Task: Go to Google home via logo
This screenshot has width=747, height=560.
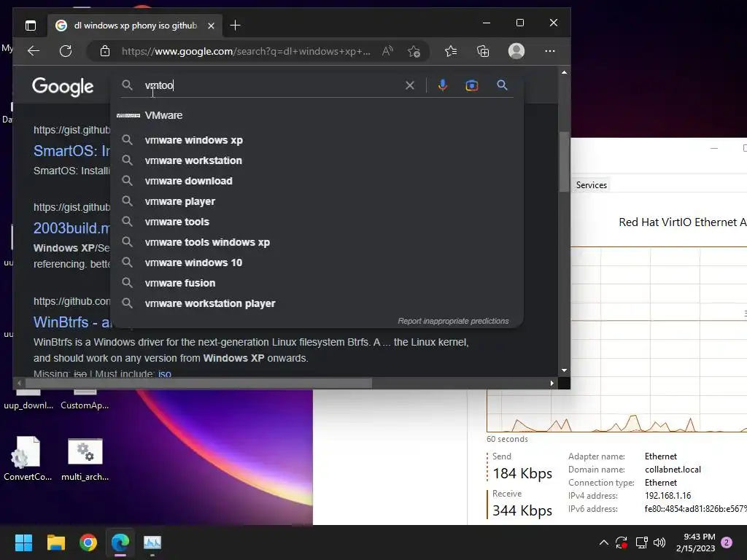Action: pyautogui.click(x=63, y=87)
